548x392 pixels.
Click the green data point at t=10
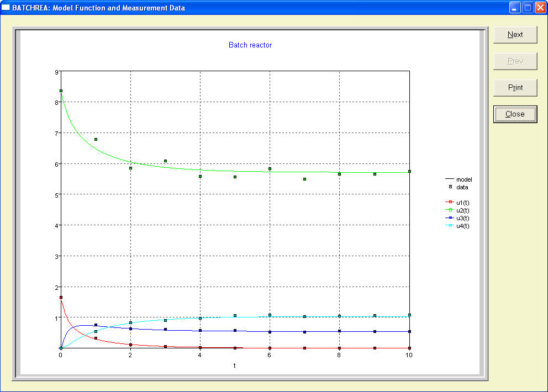click(x=409, y=171)
